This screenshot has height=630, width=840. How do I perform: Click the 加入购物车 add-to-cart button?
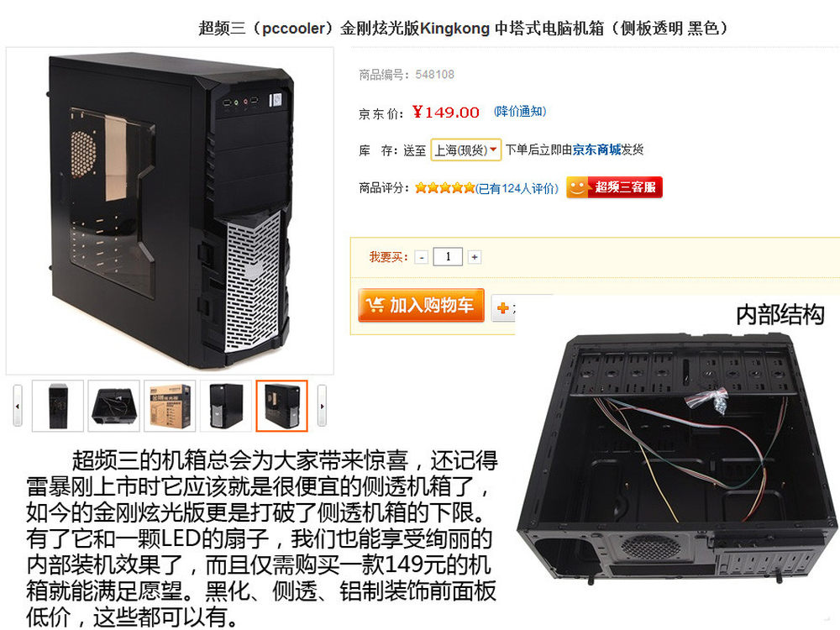[421, 306]
